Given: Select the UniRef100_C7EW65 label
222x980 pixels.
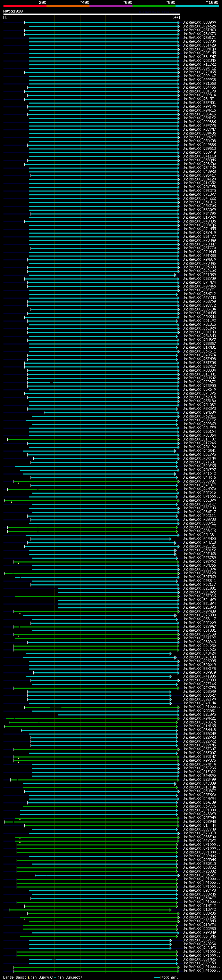Looking at the screenshot, I should point(199,72).
